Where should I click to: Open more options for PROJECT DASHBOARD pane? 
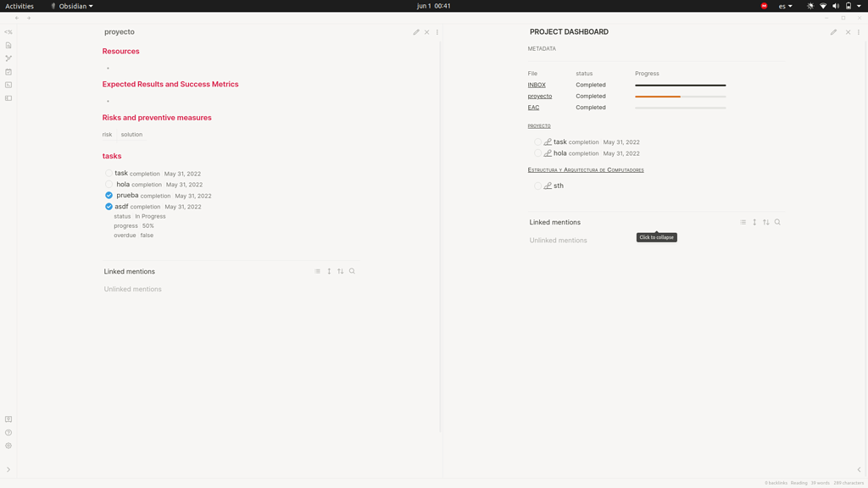coord(859,31)
